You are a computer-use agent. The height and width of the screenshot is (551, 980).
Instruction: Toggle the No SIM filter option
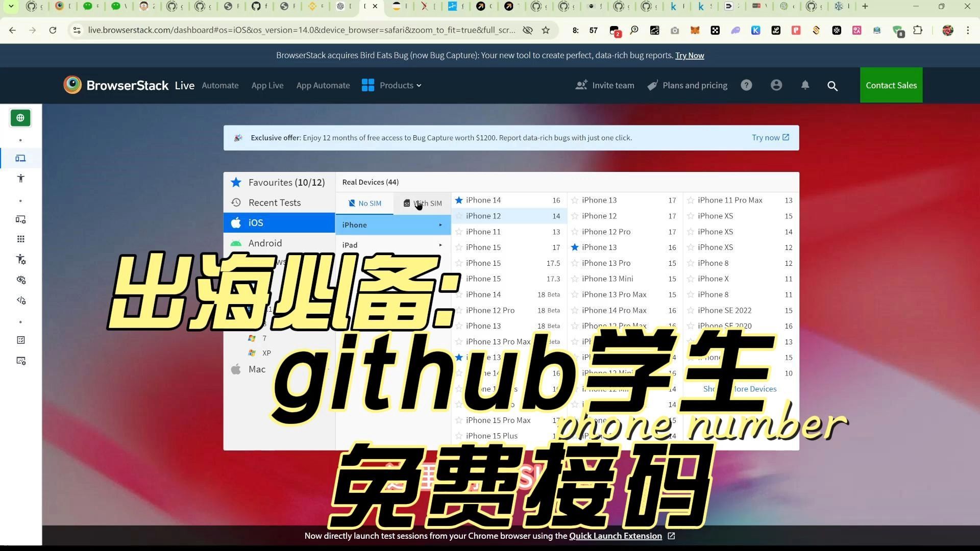364,203
